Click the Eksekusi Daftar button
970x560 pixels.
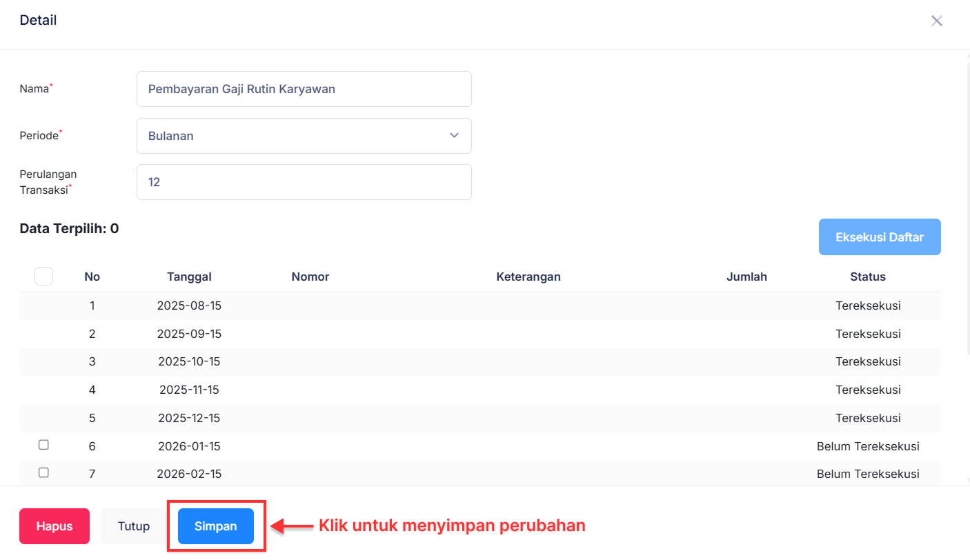(880, 237)
